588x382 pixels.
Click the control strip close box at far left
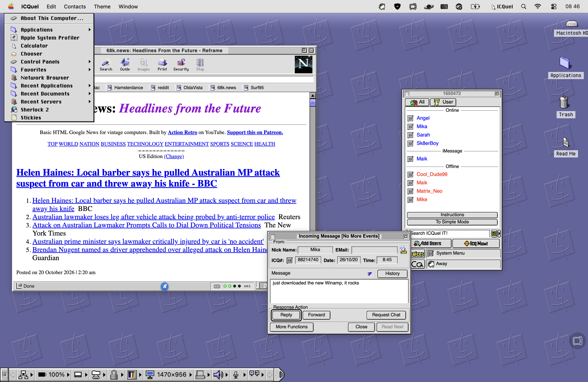(x=4, y=375)
